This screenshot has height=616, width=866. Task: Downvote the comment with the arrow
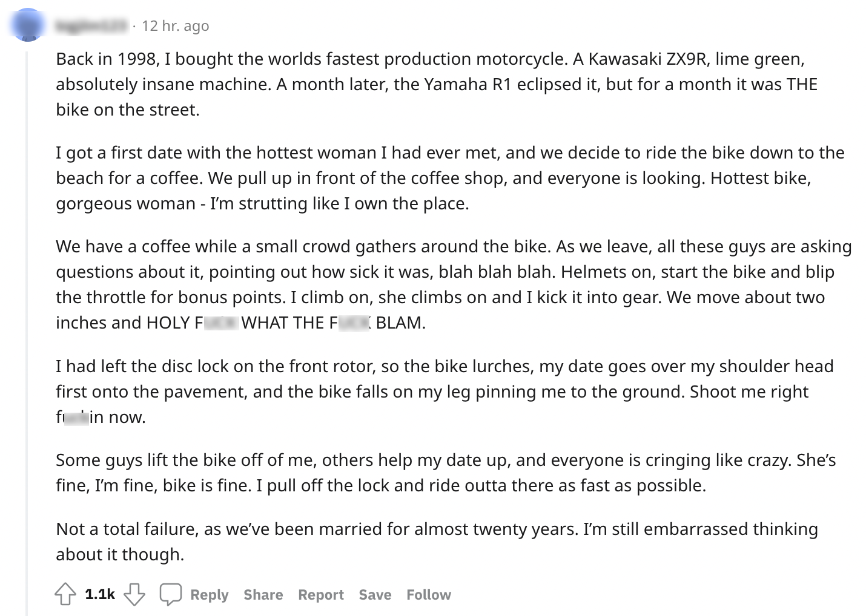pos(134,594)
